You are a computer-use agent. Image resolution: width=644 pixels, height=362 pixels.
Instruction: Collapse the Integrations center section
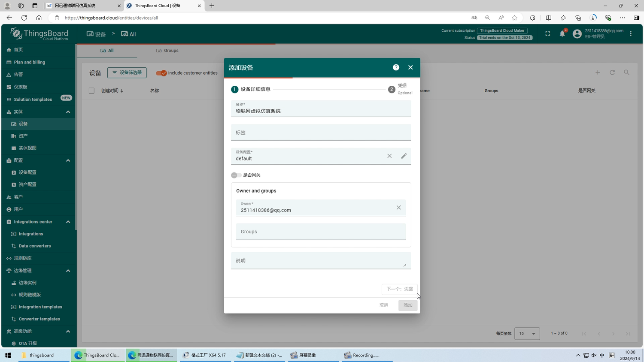pyautogui.click(x=68, y=222)
